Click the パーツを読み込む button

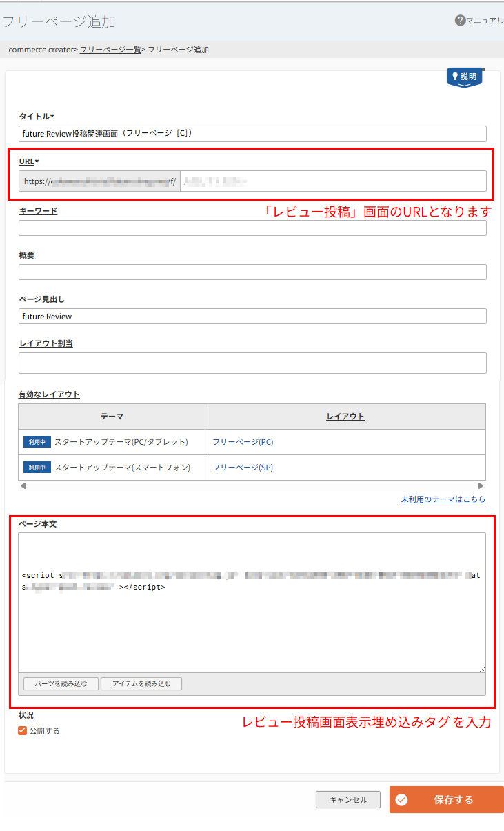pyautogui.click(x=61, y=684)
